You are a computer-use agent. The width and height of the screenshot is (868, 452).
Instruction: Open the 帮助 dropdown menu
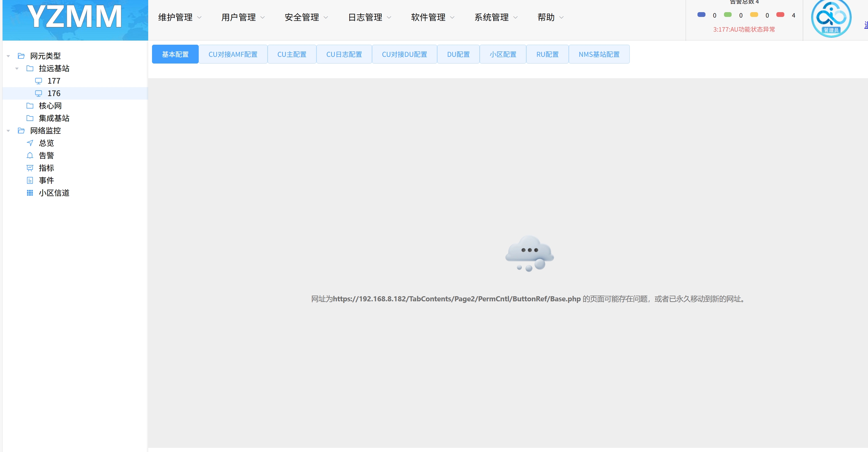point(551,17)
